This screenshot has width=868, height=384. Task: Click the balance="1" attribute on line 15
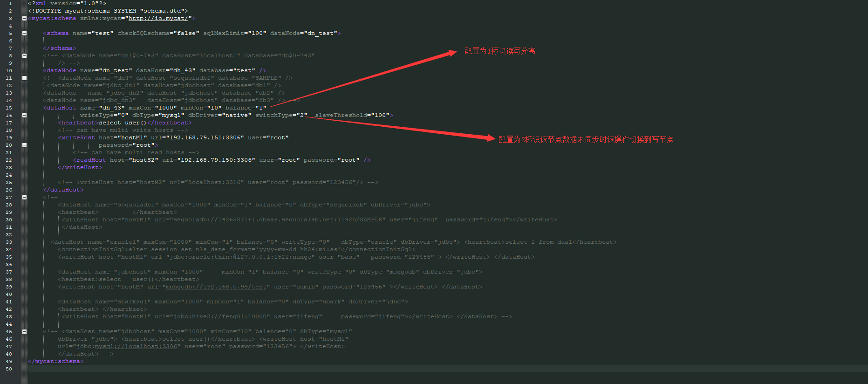tap(246, 108)
